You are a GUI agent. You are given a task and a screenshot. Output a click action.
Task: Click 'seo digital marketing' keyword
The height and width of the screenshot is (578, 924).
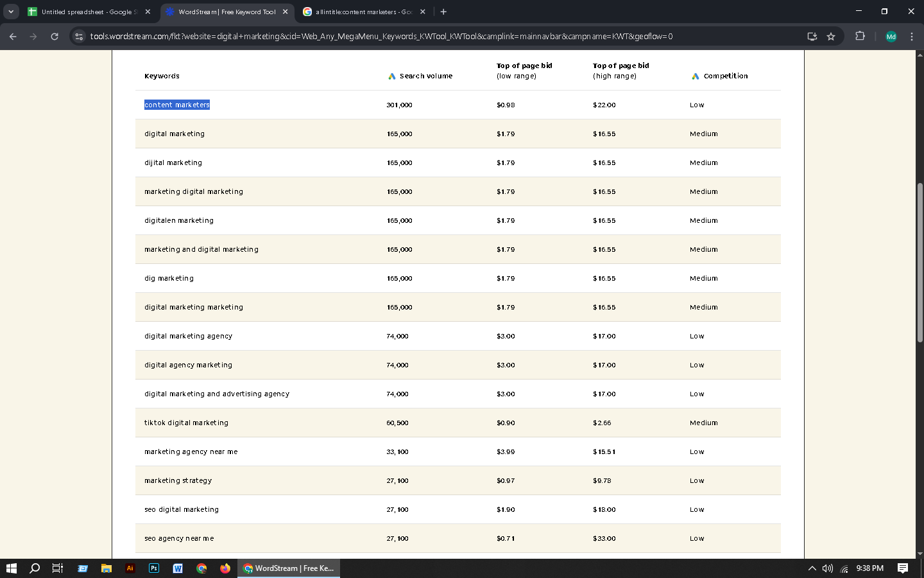pyautogui.click(x=182, y=509)
